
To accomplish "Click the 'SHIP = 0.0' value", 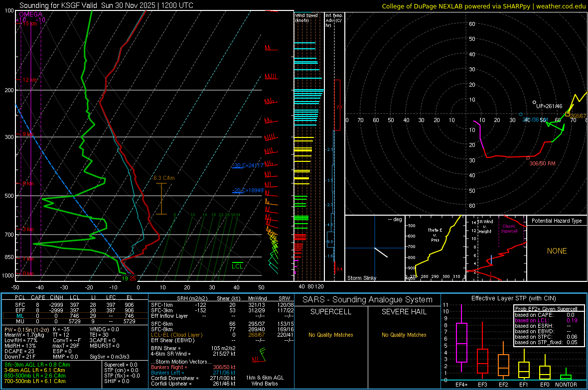I will click(x=117, y=381).
